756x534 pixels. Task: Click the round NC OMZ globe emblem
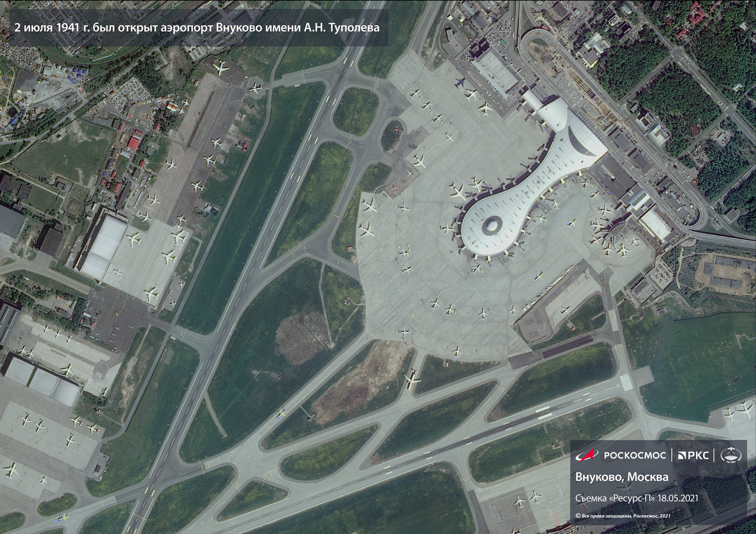tap(731, 455)
